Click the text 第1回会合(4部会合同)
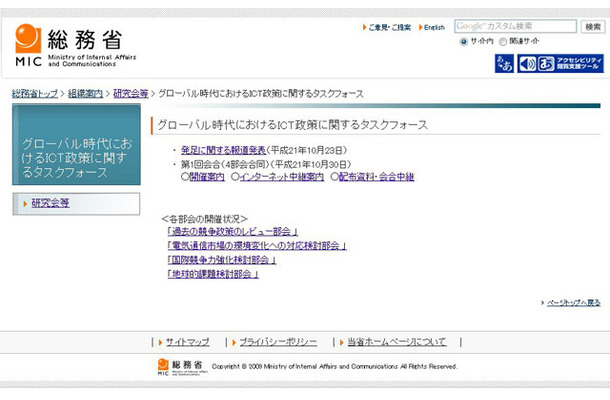Screen dimensions: 610x400 (224, 164)
